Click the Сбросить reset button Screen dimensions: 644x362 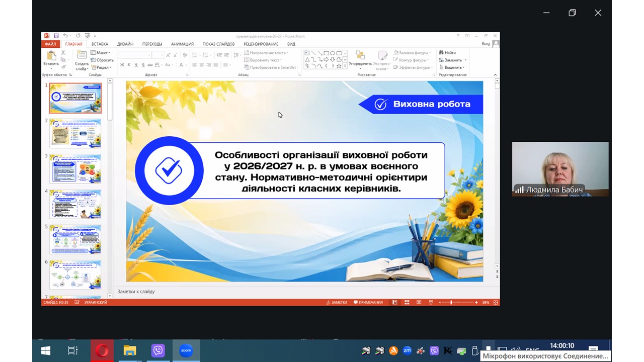point(102,60)
